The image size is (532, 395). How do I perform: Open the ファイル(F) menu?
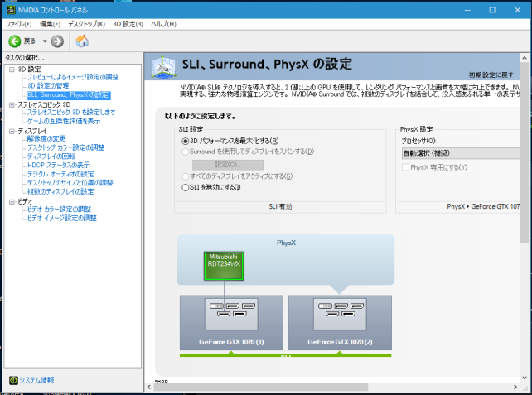point(19,24)
